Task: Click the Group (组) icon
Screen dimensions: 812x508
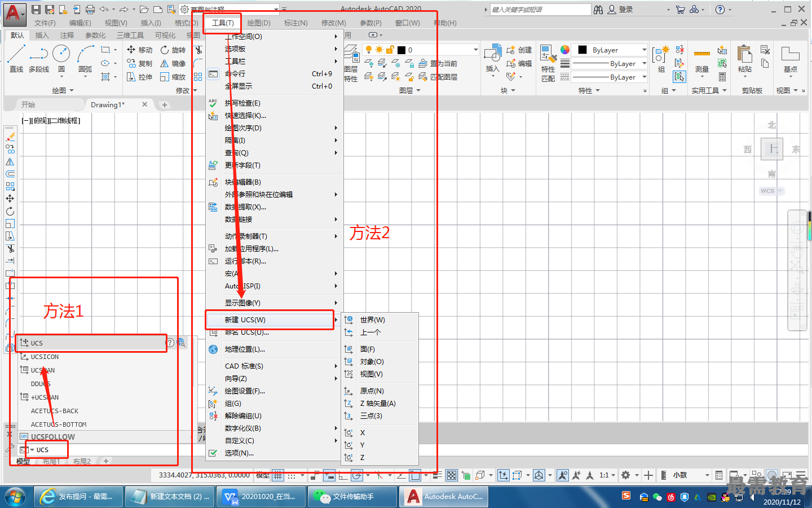Action: (x=661, y=55)
